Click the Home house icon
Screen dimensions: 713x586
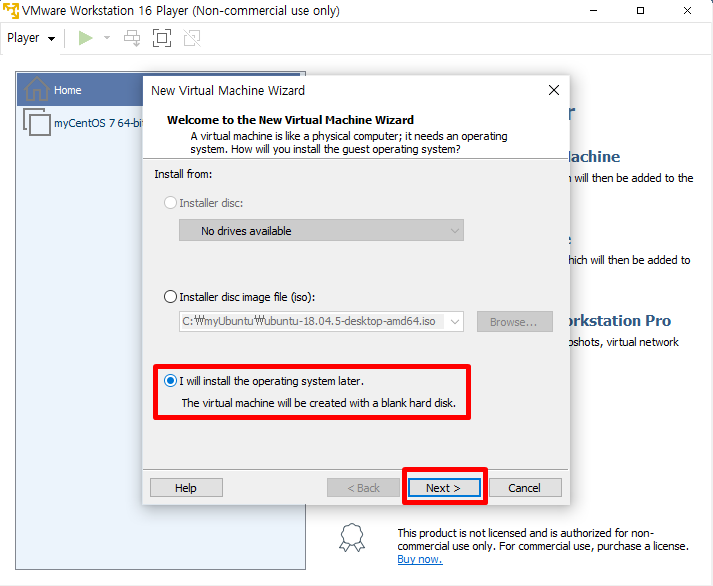pos(36,89)
